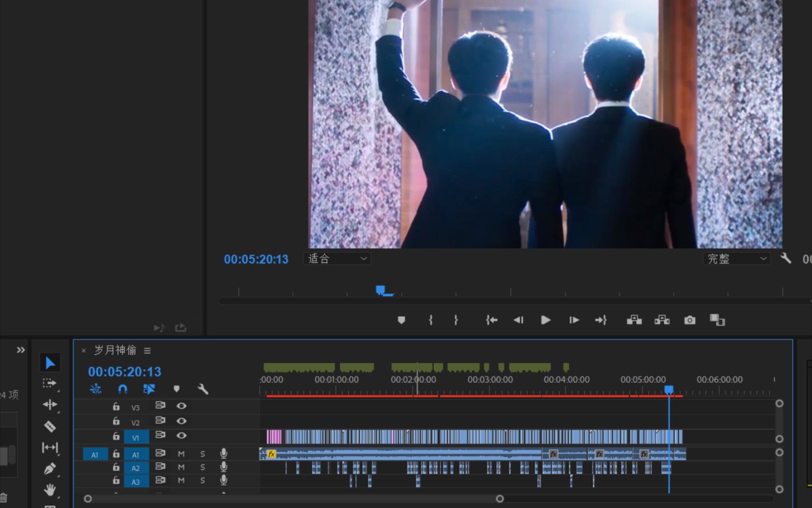Solo track A2
Viewport: 812px width, 508px height.
203,467
